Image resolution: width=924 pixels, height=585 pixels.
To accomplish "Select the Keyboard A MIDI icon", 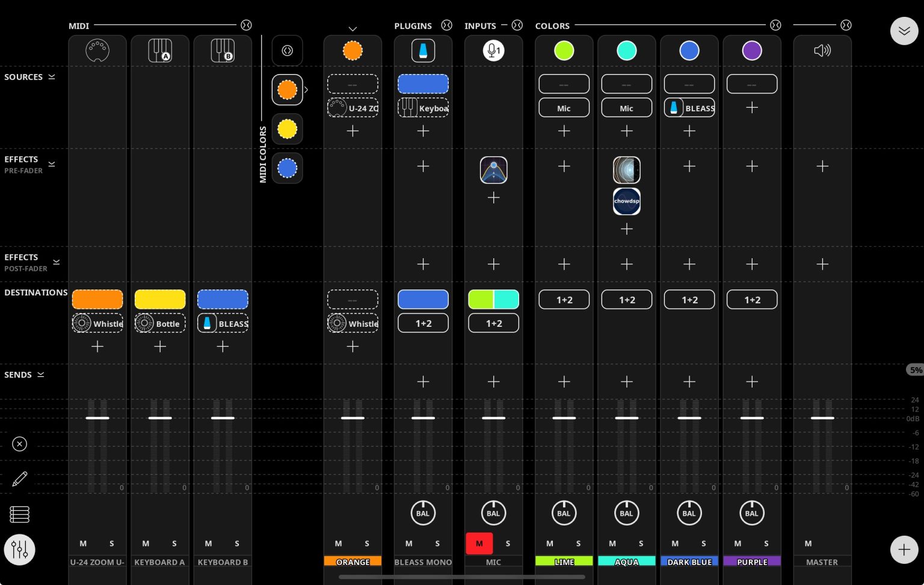I will pos(159,51).
